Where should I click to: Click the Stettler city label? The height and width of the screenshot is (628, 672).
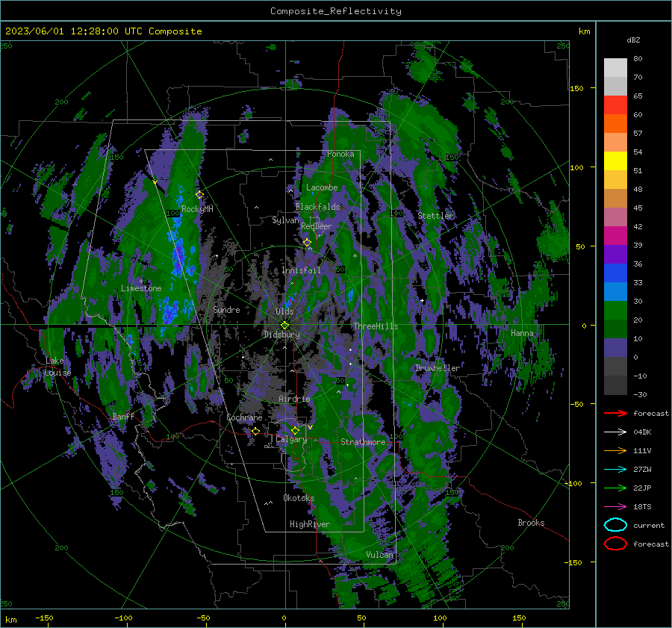(435, 216)
